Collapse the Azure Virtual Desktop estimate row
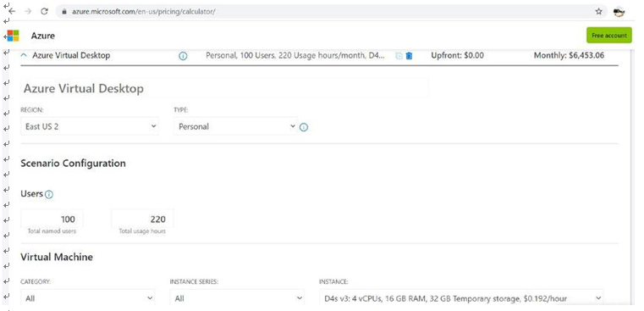644x311 pixels. coord(24,55)
